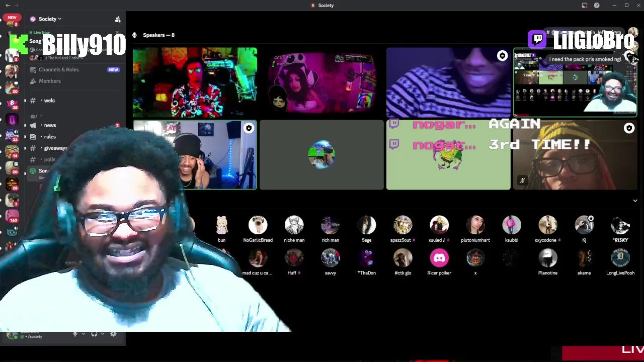
Task: Open the Help icon in title bar
Action: [x=597, y=6]
